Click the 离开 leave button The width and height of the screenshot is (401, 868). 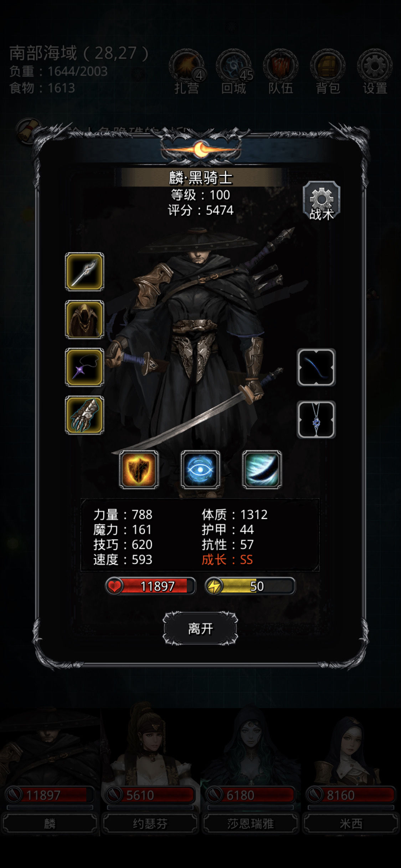(200, 629)
